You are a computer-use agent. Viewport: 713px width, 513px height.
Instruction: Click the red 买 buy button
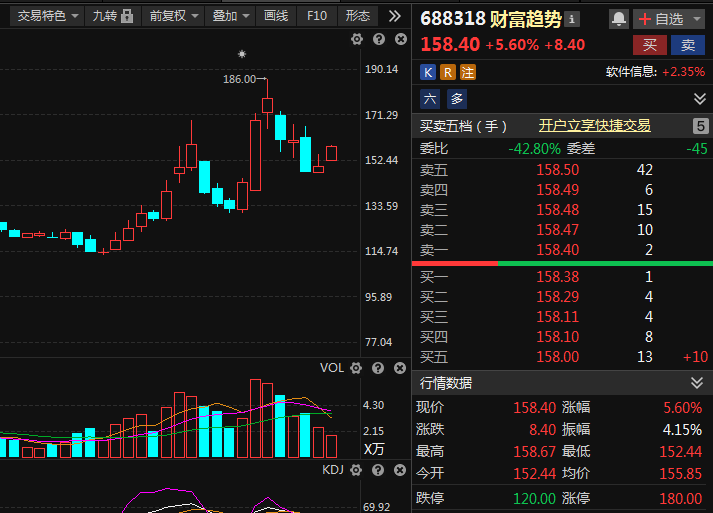[x=650, y=45]
